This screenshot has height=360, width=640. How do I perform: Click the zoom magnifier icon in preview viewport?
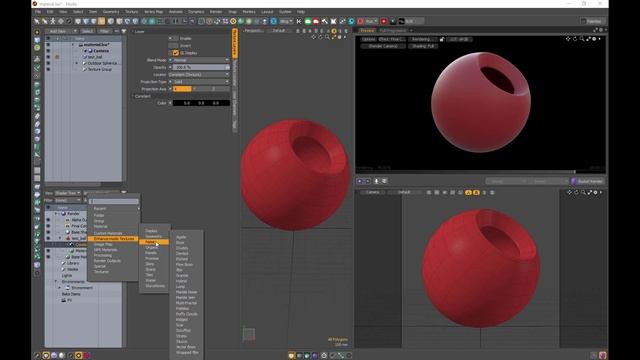tap(582, 39)
